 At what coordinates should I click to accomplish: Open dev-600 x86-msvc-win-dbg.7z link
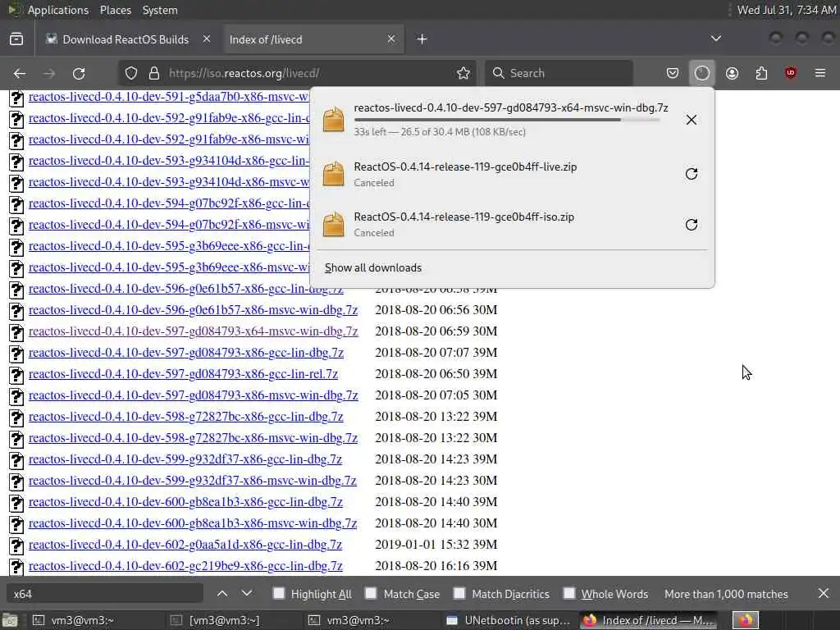(x=193, y=523)
